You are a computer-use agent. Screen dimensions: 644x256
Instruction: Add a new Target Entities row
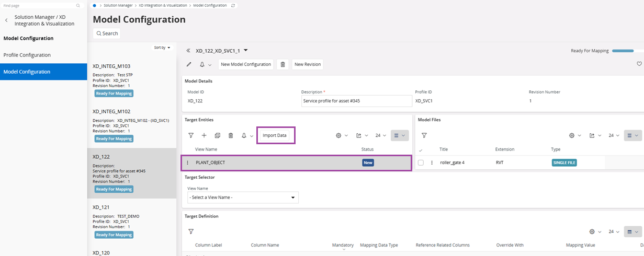tap(204, 135)
